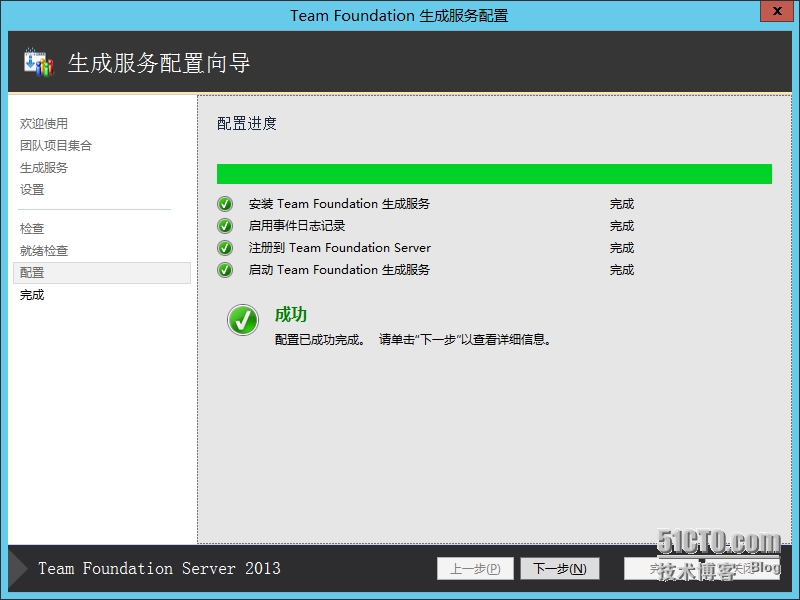This screenshot has width=800, height=600.
Task: Open the 生成服务 step in sidebar
Action: (44, 167)
